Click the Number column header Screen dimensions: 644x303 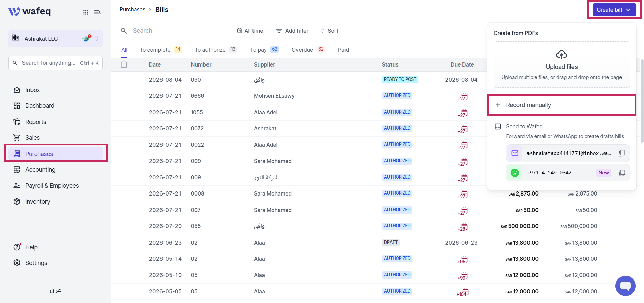tap(201, 64)
